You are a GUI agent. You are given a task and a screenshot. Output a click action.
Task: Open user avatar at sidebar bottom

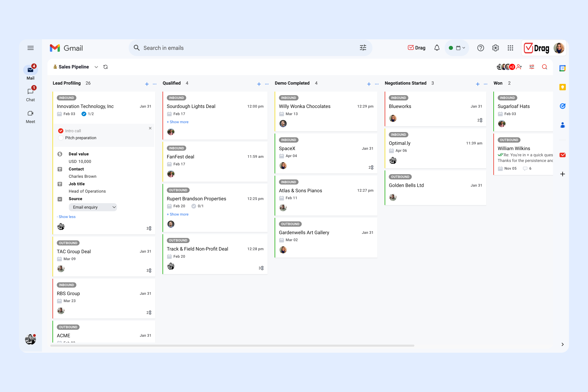30,339
